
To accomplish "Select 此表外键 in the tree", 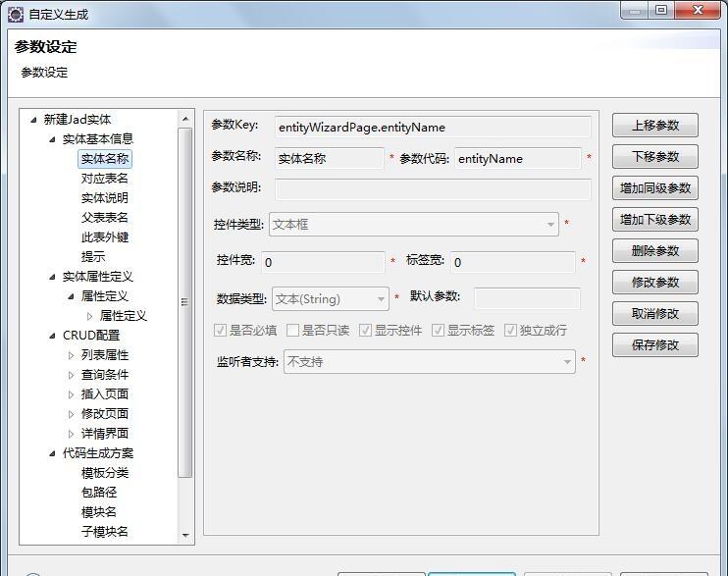I will point(105,237).
